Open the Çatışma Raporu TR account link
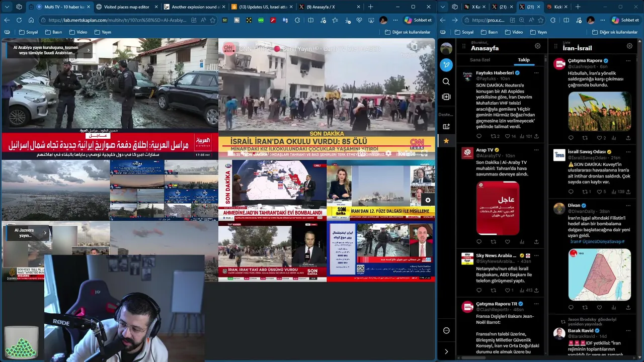This screenshot has width=644, height=362. click(497, 304)
